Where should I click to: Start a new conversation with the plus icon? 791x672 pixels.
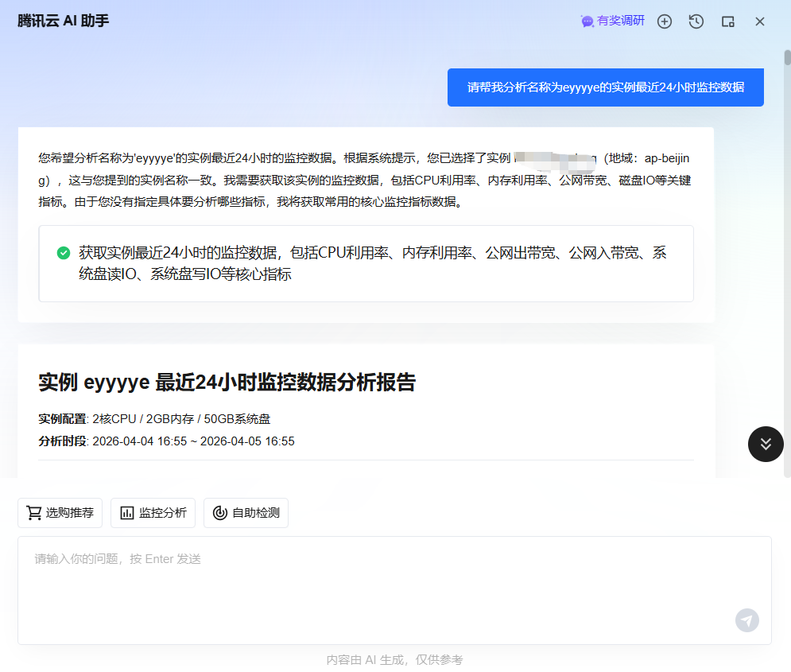pyautogui.click(x=665, y=21)
